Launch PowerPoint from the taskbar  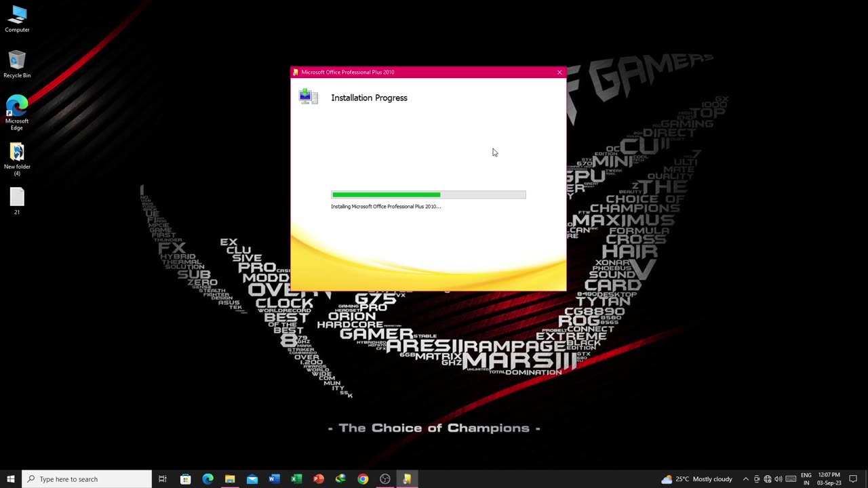pyautogui.click(x=319, y=479)
